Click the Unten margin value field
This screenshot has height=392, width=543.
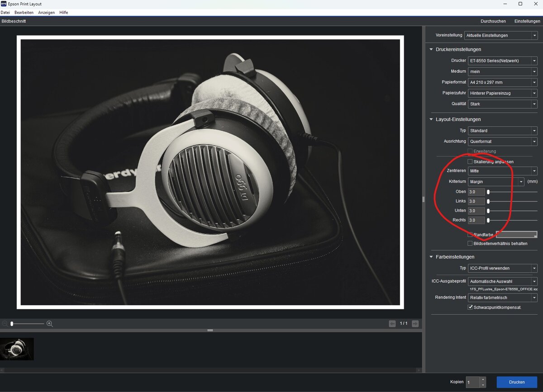point(476,211)
